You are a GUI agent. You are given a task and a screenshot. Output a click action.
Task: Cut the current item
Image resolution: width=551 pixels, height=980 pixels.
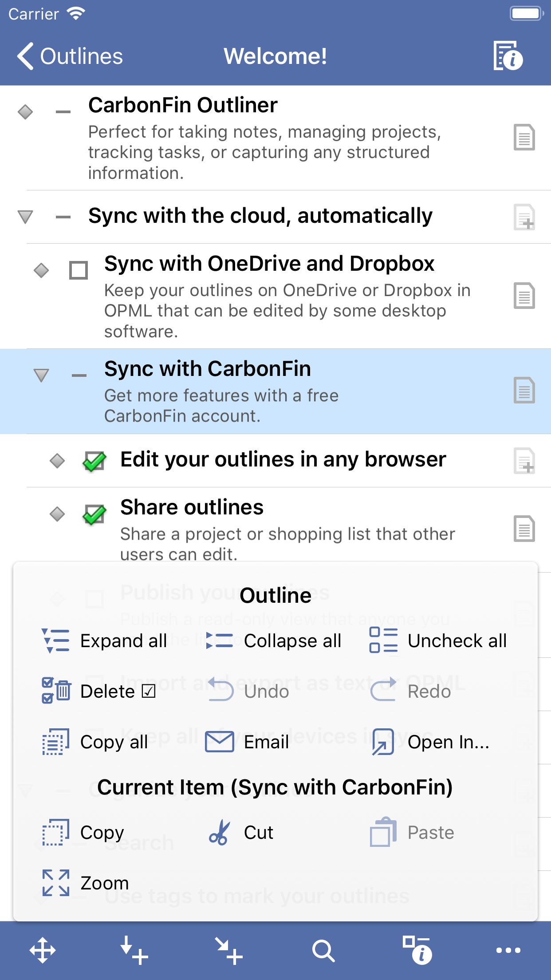pyautogui.click(x=240, y=833)
